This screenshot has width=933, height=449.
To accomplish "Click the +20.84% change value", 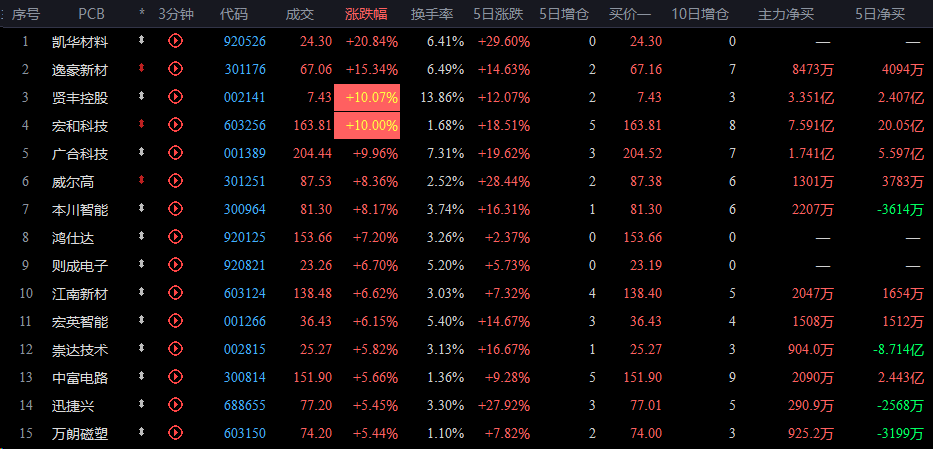I will [x=372, y=42].
